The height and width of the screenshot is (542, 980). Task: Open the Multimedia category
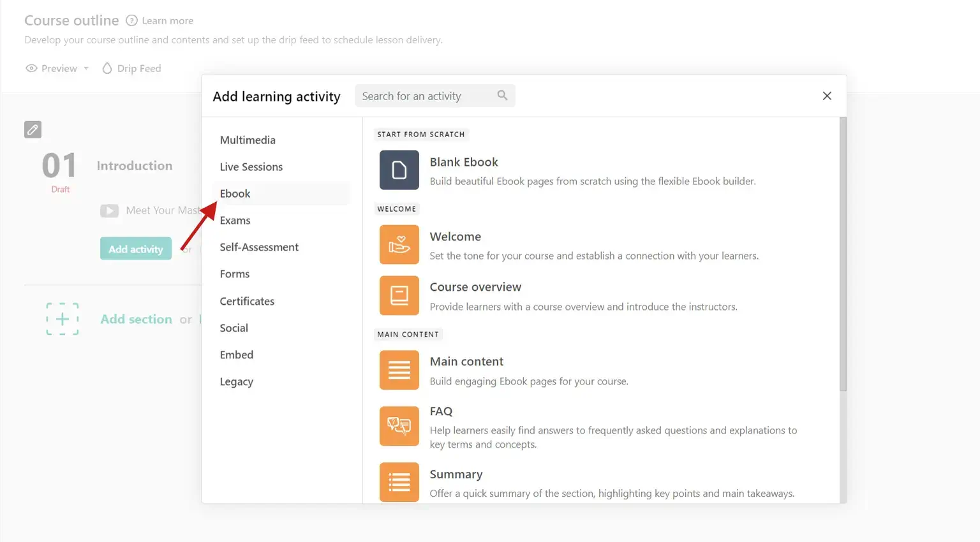point(248,140)
